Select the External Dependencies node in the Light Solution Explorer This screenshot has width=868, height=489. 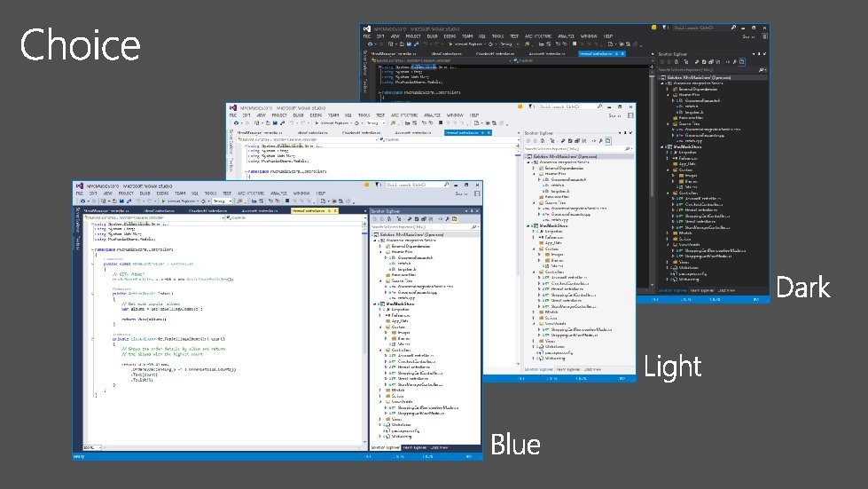tap(564, 168)
